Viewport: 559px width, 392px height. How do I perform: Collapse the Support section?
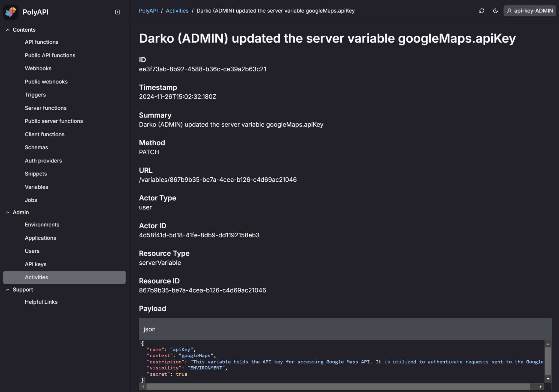8,290
